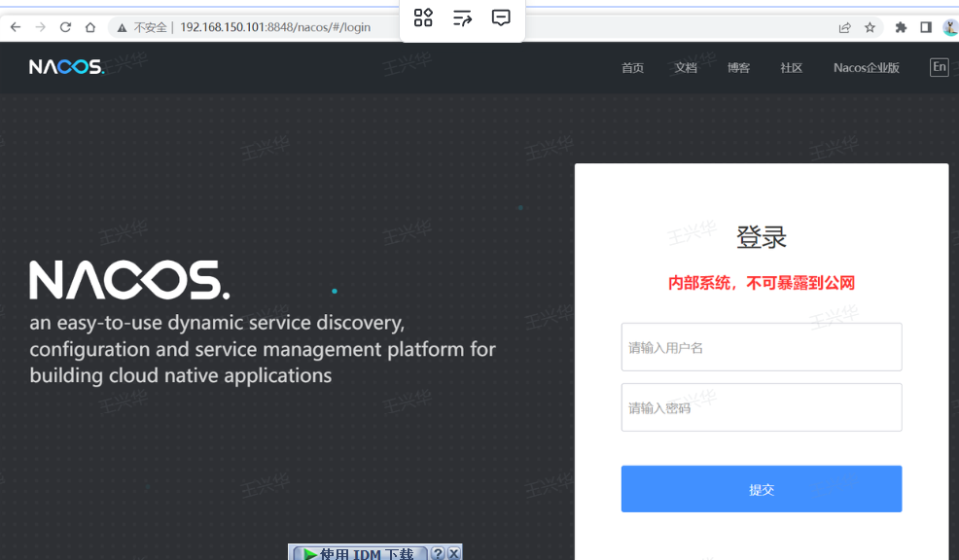Bookmark this page with the star icon
Screen dimensions: 959x560
pyautogui.click(x=870, y=27)
